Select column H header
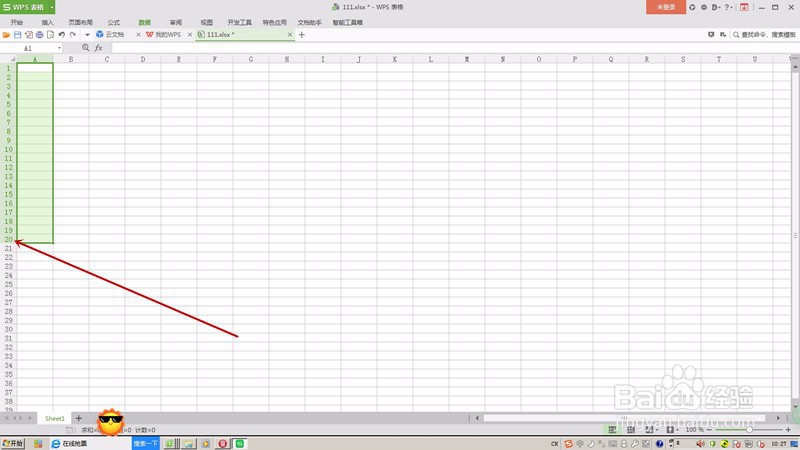 pos(287,59)
